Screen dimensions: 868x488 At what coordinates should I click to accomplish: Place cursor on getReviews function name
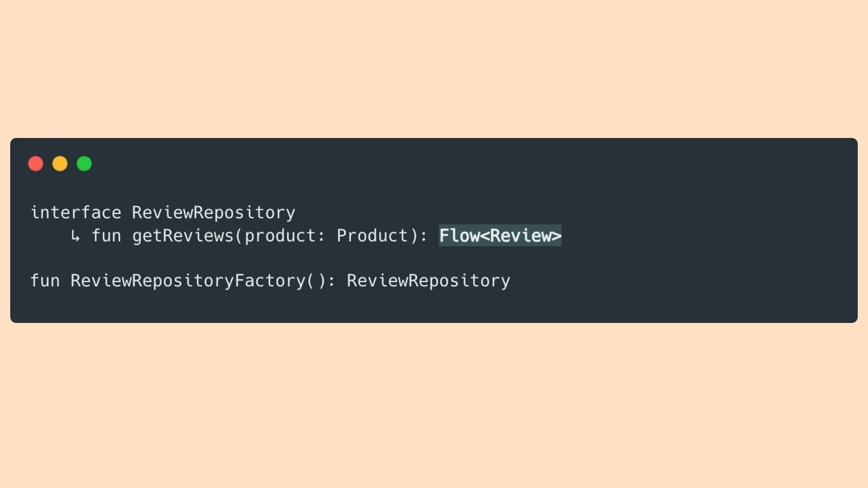(x=183, y=236)
